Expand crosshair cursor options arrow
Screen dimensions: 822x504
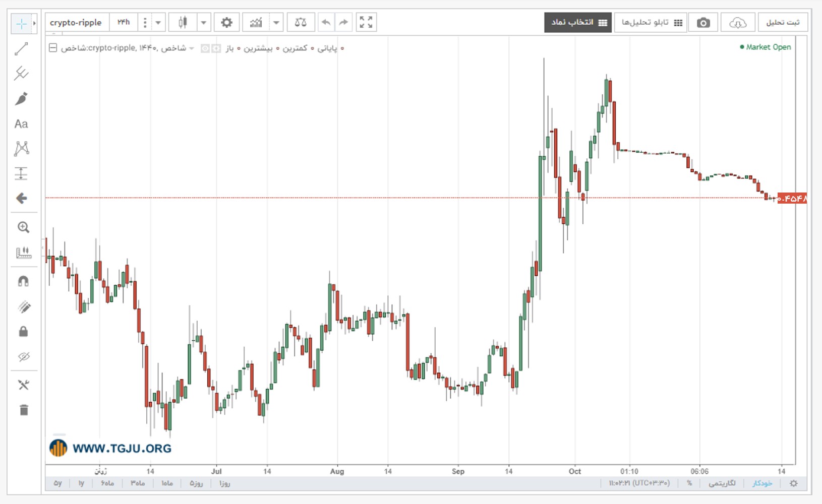click(34, 23)
